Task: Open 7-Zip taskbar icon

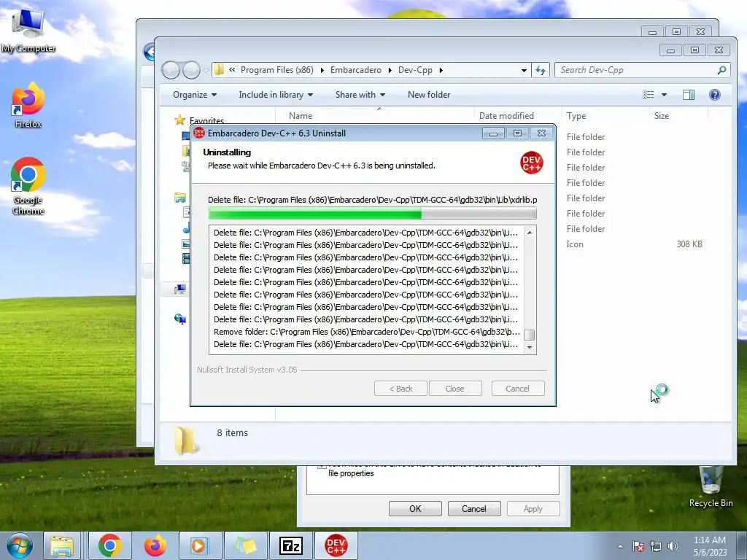Action: coord(291,545)
